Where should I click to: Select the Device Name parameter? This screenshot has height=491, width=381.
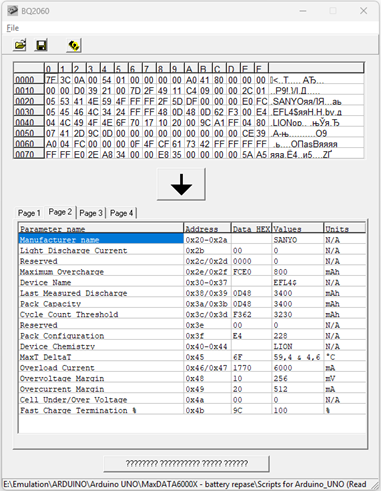point(192,282)
